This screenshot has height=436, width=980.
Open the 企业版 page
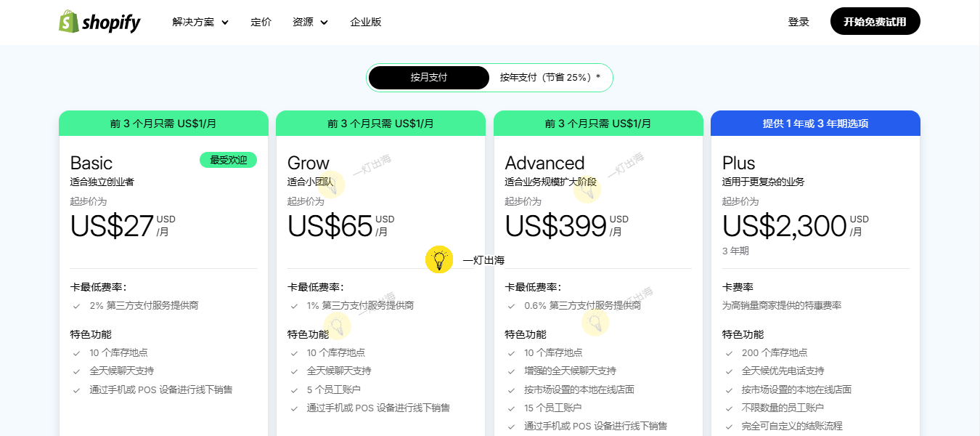[367, 22]
